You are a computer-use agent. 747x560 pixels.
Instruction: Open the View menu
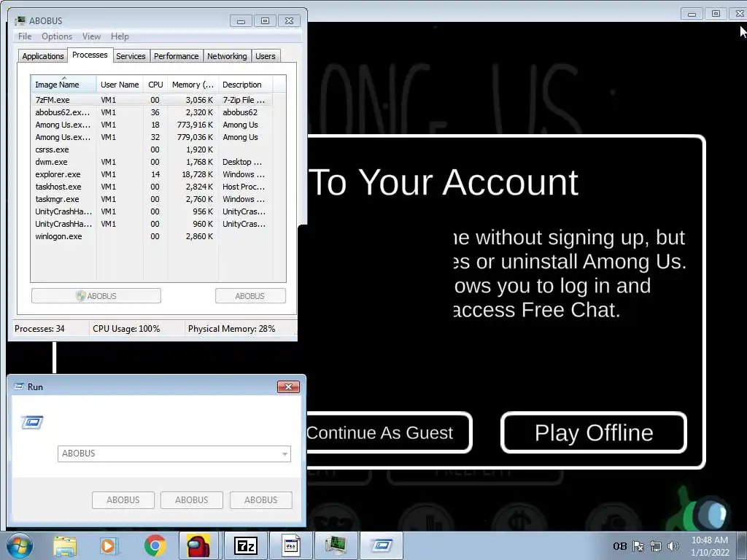[91, 36]
